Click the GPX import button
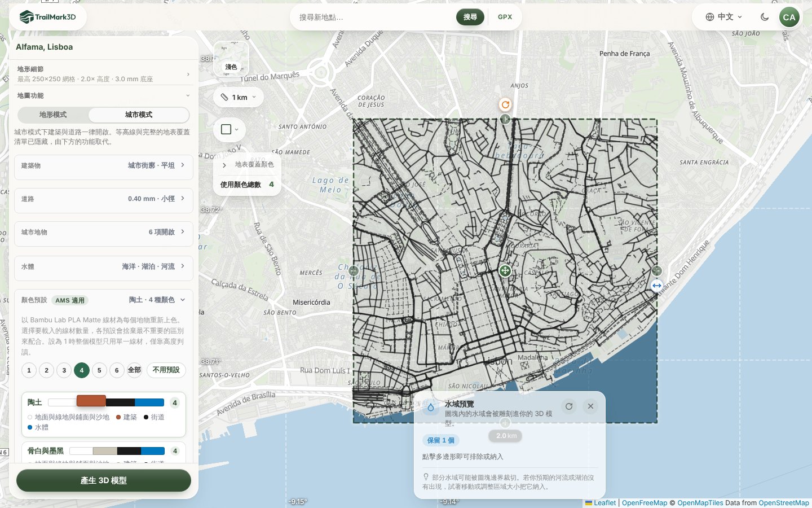 (505, 17)
